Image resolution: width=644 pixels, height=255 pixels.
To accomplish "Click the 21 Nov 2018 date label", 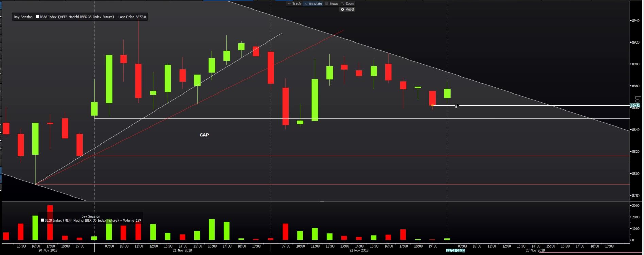I will [x=182, y=251].
